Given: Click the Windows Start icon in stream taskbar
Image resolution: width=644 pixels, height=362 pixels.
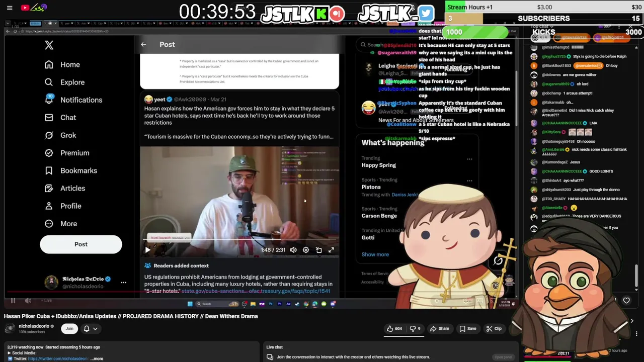Looking at the screenshot, I should [190, 304].
